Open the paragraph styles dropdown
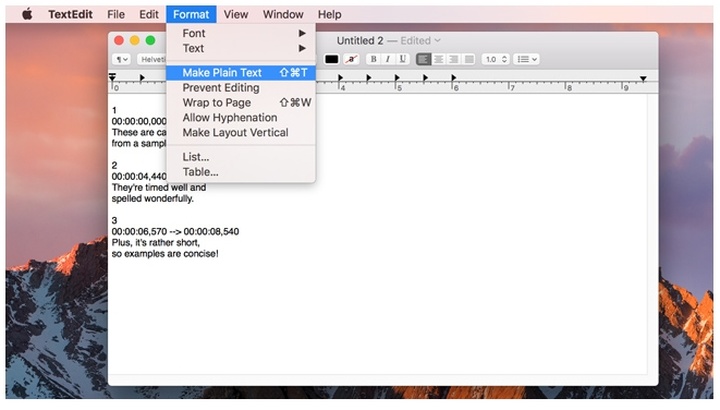The height and width of the screenshot is (410, 720). click(122, 59)
